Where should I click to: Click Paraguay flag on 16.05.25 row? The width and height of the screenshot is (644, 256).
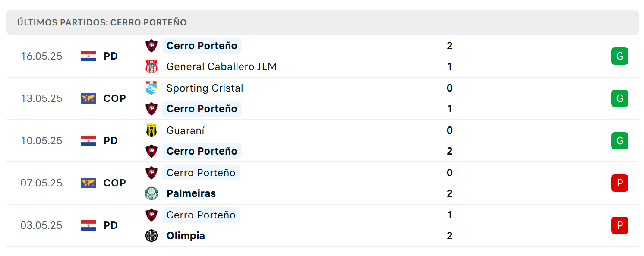tap(88, 56)
